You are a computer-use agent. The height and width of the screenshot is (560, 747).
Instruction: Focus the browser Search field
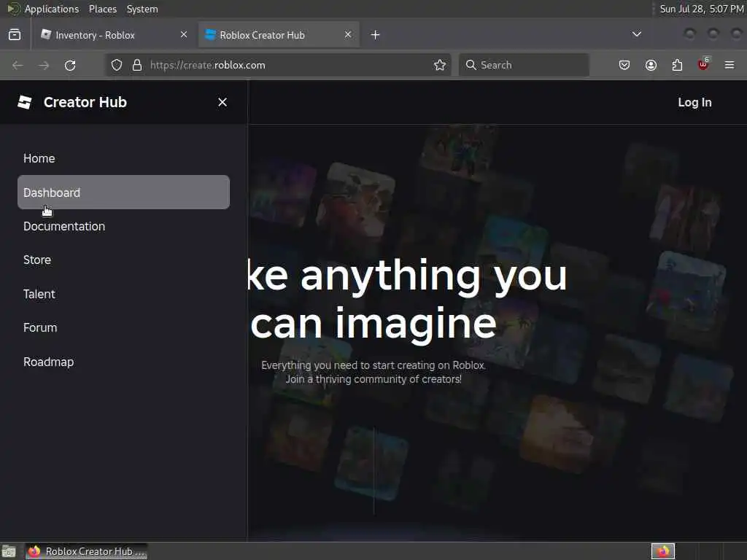524,65
